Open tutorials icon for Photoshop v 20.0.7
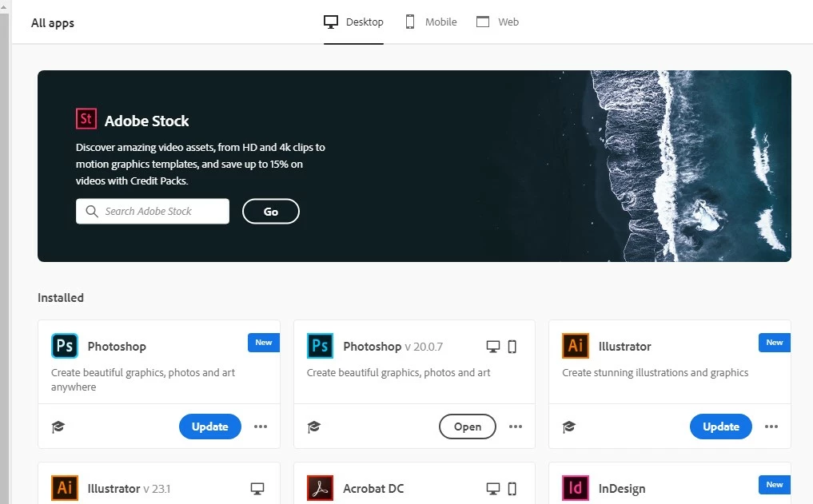813x504 pixels. (x=313, y=427)
